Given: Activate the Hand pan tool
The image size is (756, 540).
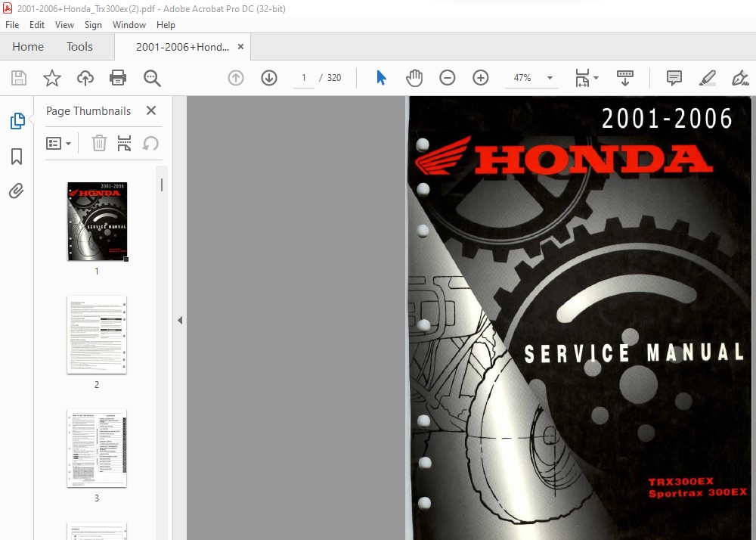Looking at the screenshot, I should (414, 78).
